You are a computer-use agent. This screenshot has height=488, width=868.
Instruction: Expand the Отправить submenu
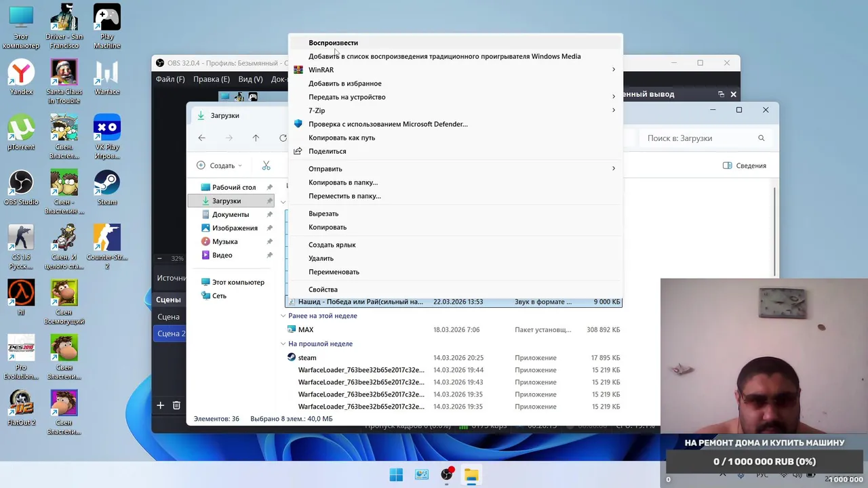tap(614, 169)
